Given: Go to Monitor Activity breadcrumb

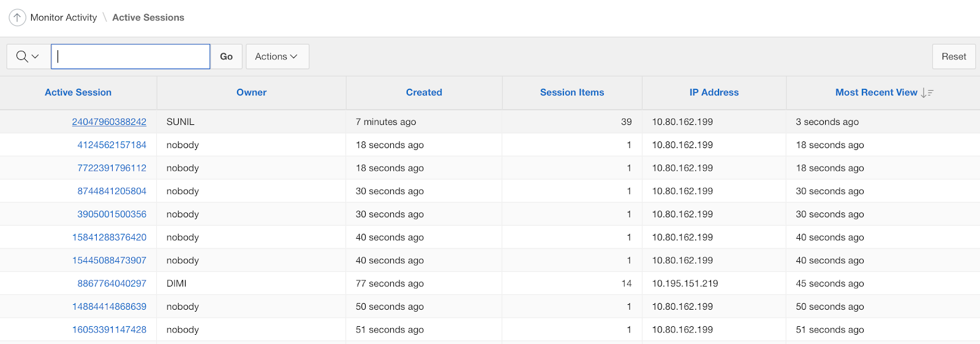Looking at the screenshot, I should click(64, 18).
